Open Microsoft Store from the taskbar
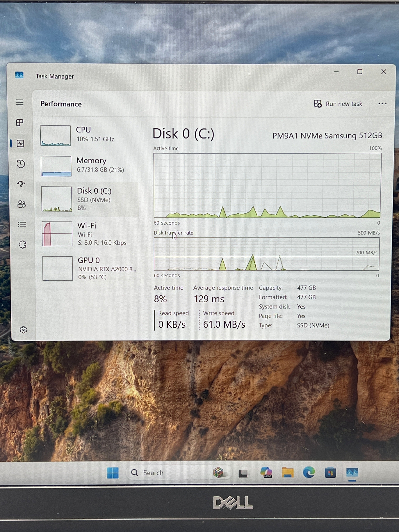Viewport: 399px width, 532px height. click(x=331, y=473)
